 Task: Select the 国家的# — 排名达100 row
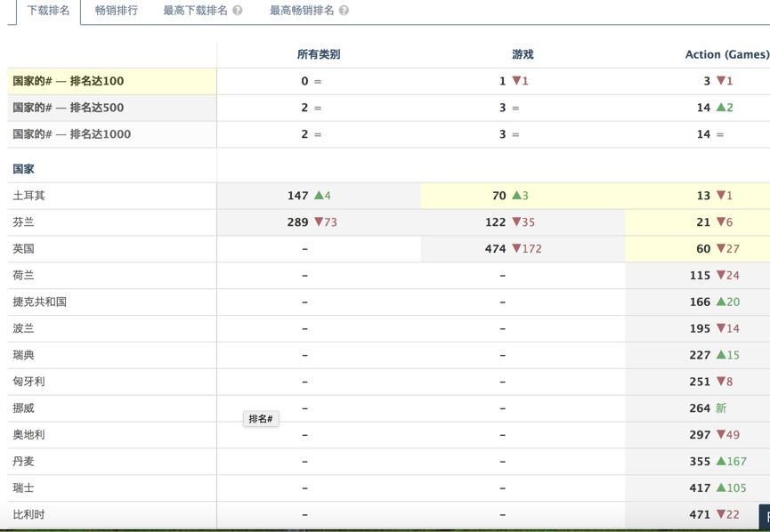(112, 81)
